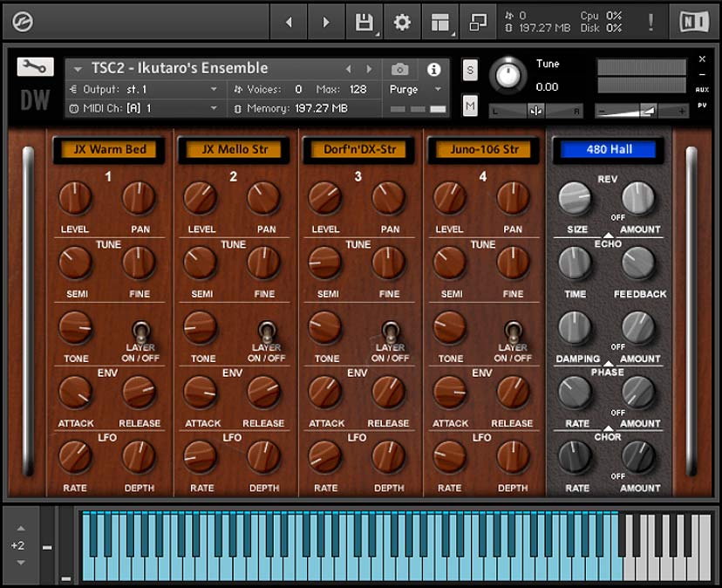
Task: Mute the instrument with the M button
Action: [x=469, y=105]
